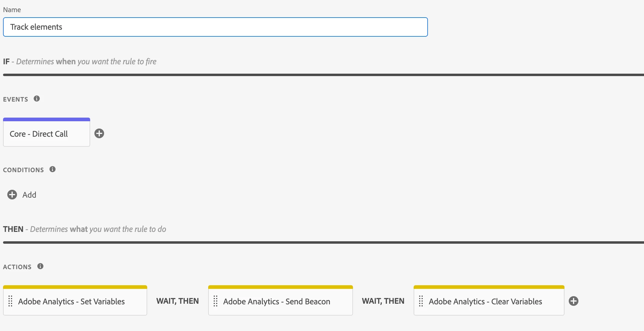Click yellow stripe atop Set Variables card
Viewport: 644px width, 331px height.
pyautogui.click(x=75, y=287)
